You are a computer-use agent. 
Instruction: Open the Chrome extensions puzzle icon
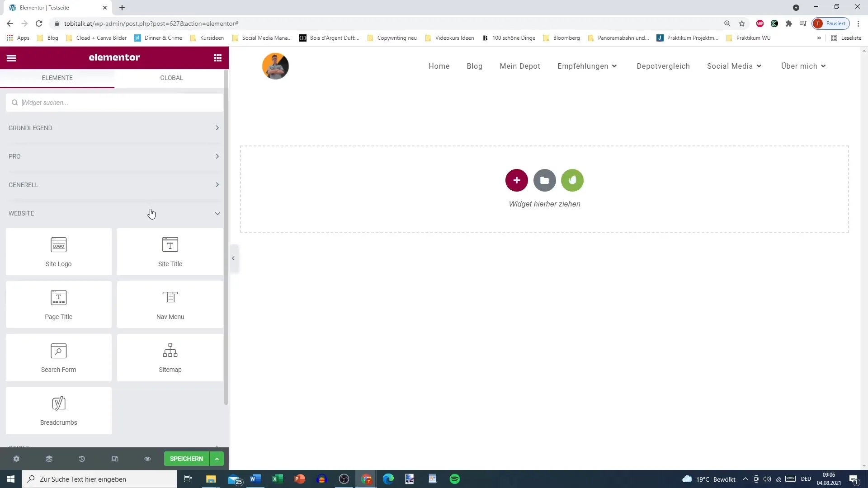point(789,23)
